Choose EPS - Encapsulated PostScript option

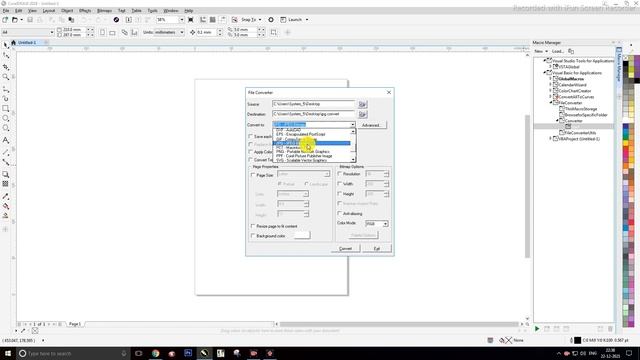pos(301,134)
